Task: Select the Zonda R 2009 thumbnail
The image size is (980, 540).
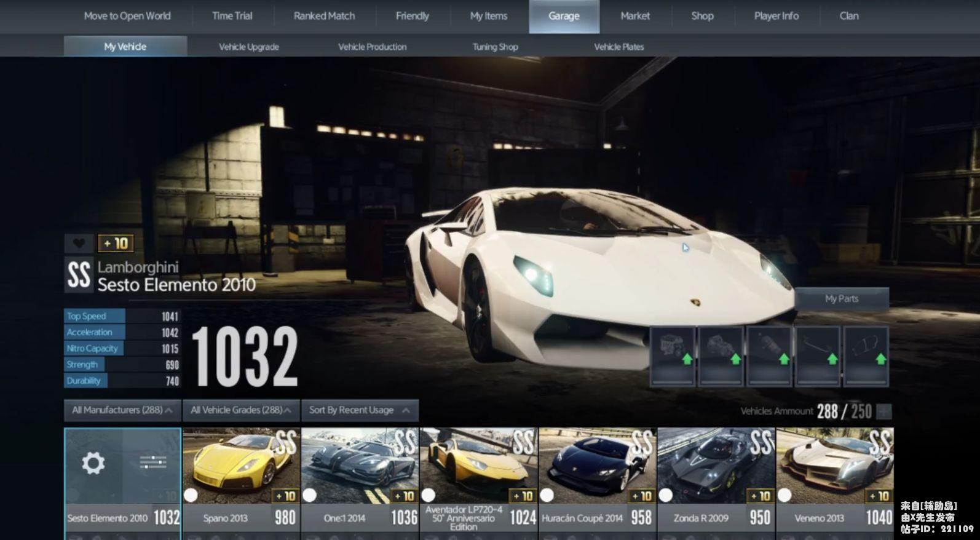Action: [x=716, y=466]
